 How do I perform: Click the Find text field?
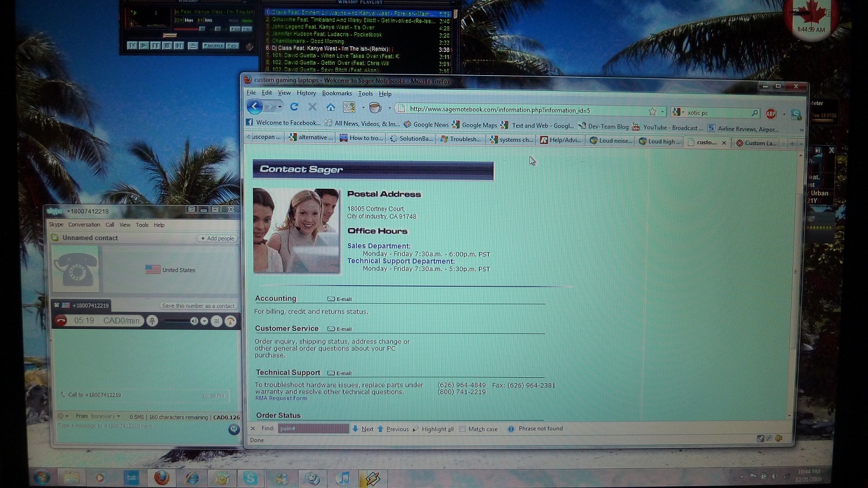pos(313,429)
